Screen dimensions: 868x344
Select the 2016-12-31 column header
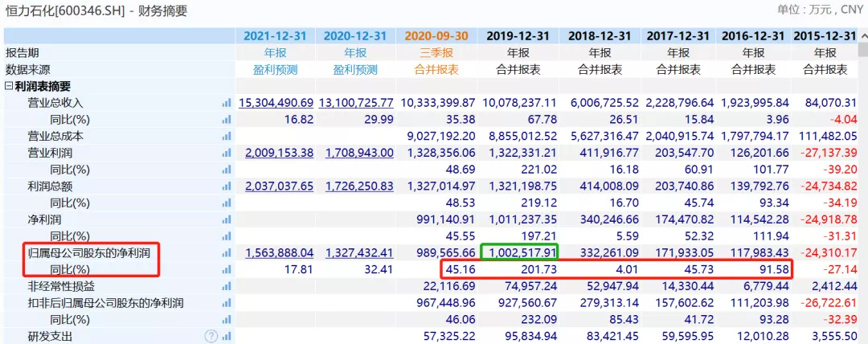click(x=753, y=36)
